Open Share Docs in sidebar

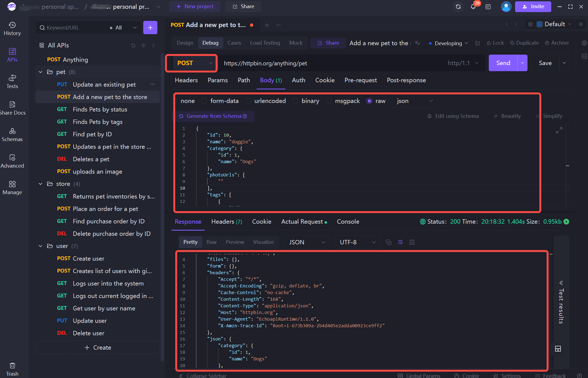coord(12,108)
